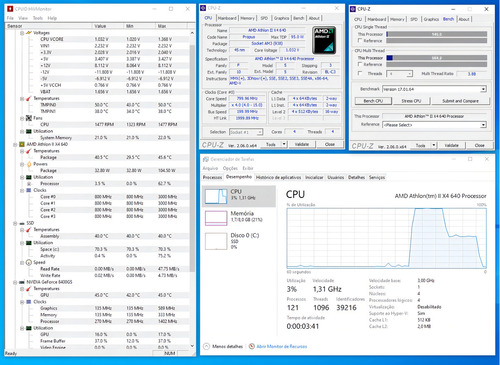Click the CPU utilization graph in Task Manager

click(386, 238)
